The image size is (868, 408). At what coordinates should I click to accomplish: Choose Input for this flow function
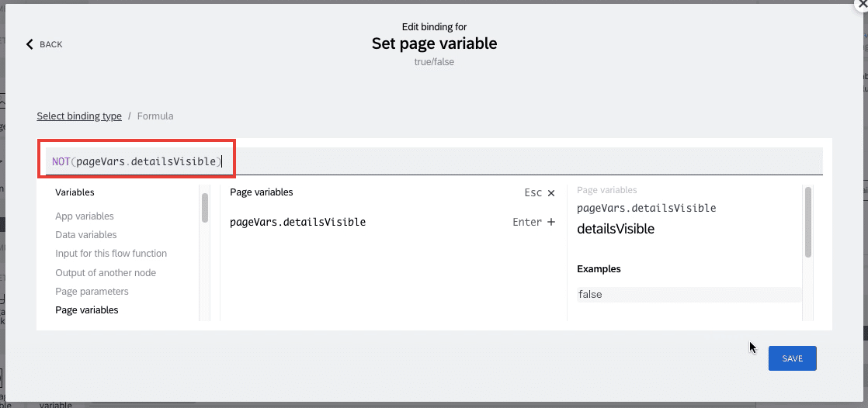(111, 254)
